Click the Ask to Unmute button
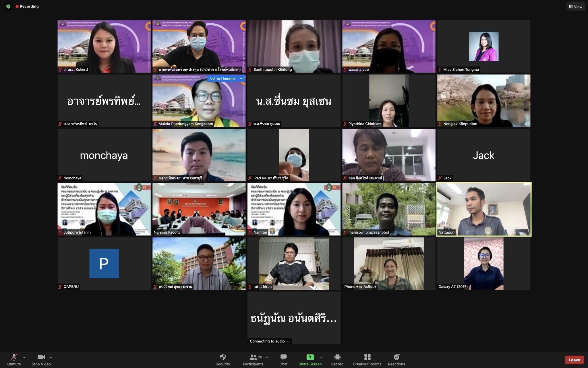Image resolution: width=588 pixels, height=368 pixels. pyautogui.click(x=222, y=78)
